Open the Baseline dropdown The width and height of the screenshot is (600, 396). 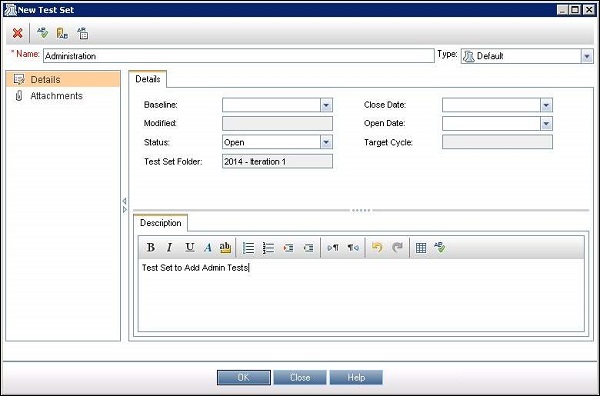pos(326,105)
